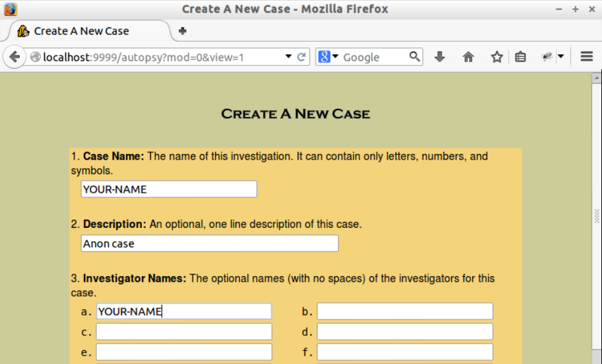Image resolution: width=602 pixels, height=364 pixels.
Task: Click investigator name field b
Action: point(405,311)
